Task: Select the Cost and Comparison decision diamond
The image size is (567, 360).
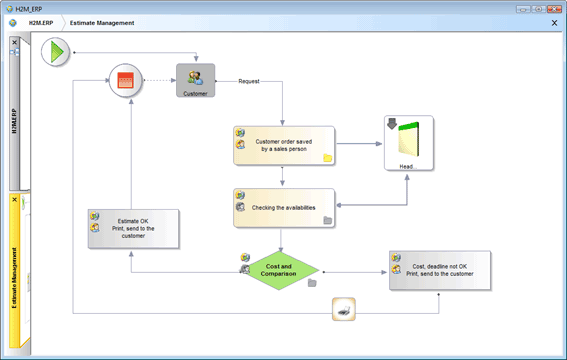Action: coord(278,270)
